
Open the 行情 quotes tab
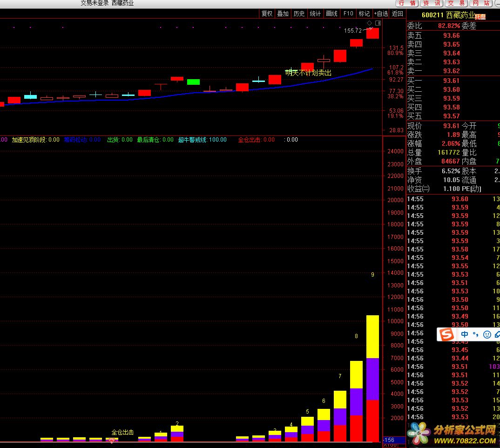point(407,3)
